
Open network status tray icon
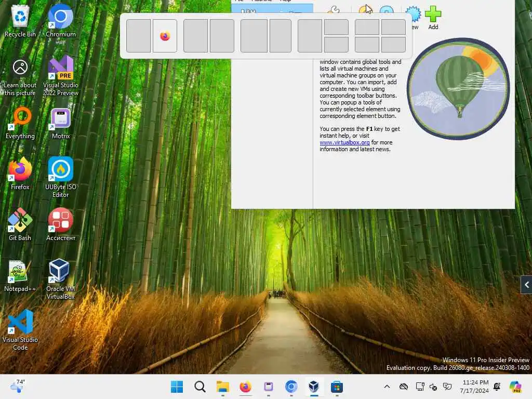[420, 387]
